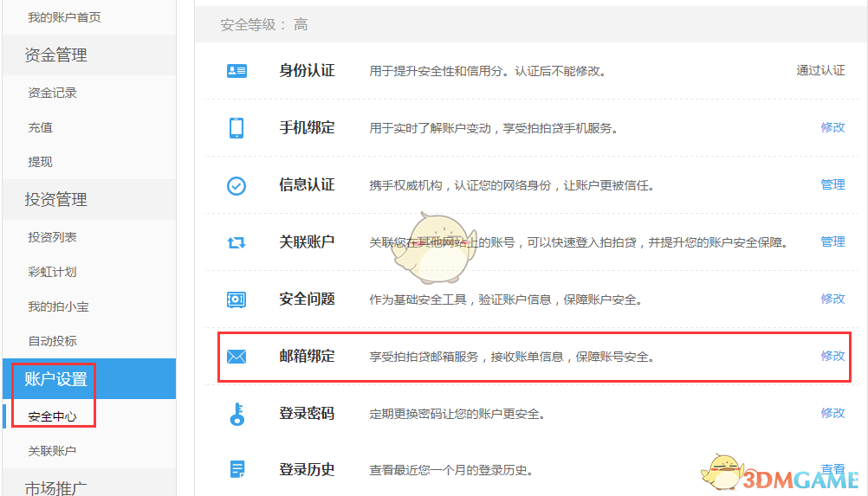
Task: Click the checkmark icon for 信息认证
Action: [236, 185]
